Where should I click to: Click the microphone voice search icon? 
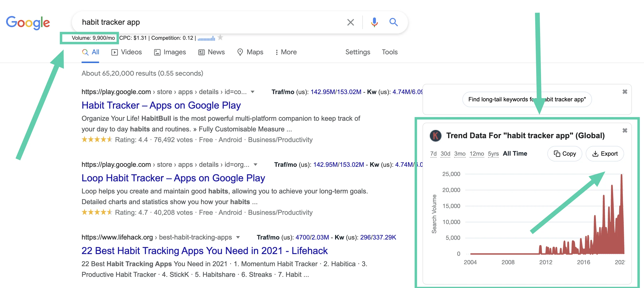point(374,22)
